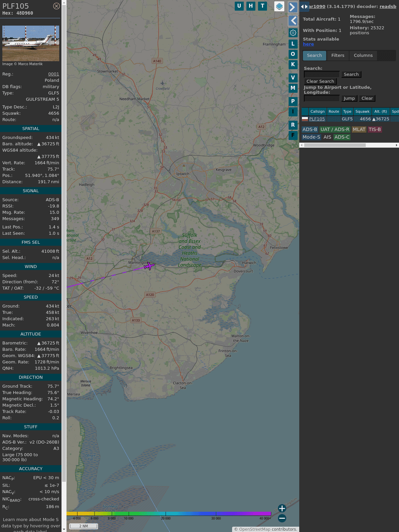Open the readsb decoder link
The image size is (399, 532).
pyautogui.click(x=388, y=6)
